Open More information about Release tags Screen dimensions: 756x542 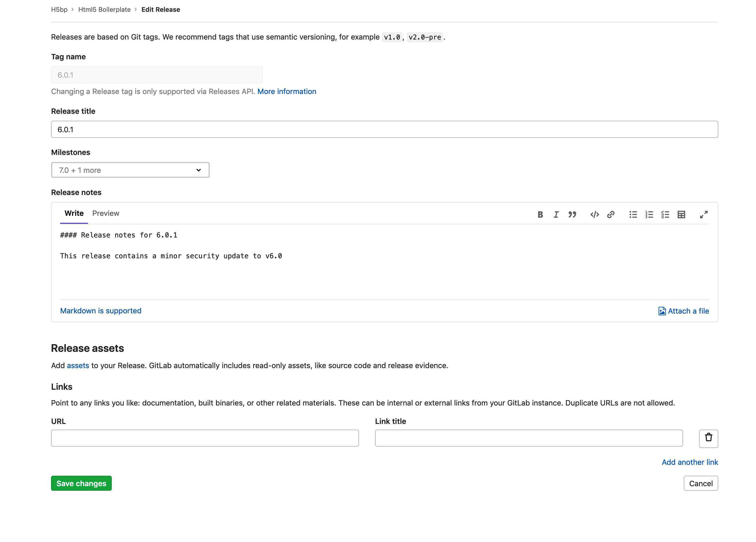[x=287, y=91]
